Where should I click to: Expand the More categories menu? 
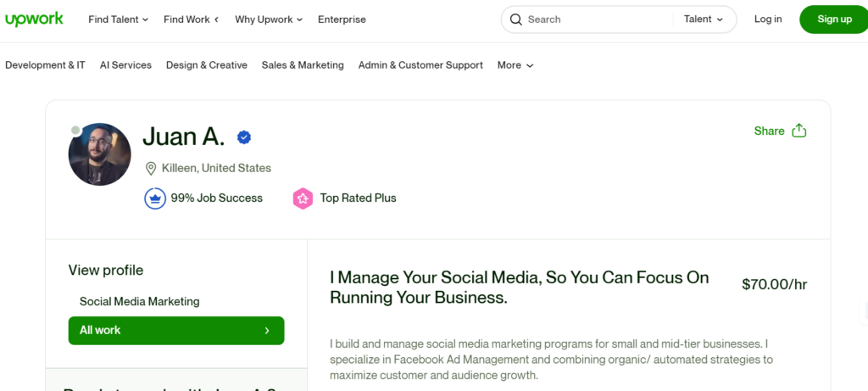[x=515, y=65]
